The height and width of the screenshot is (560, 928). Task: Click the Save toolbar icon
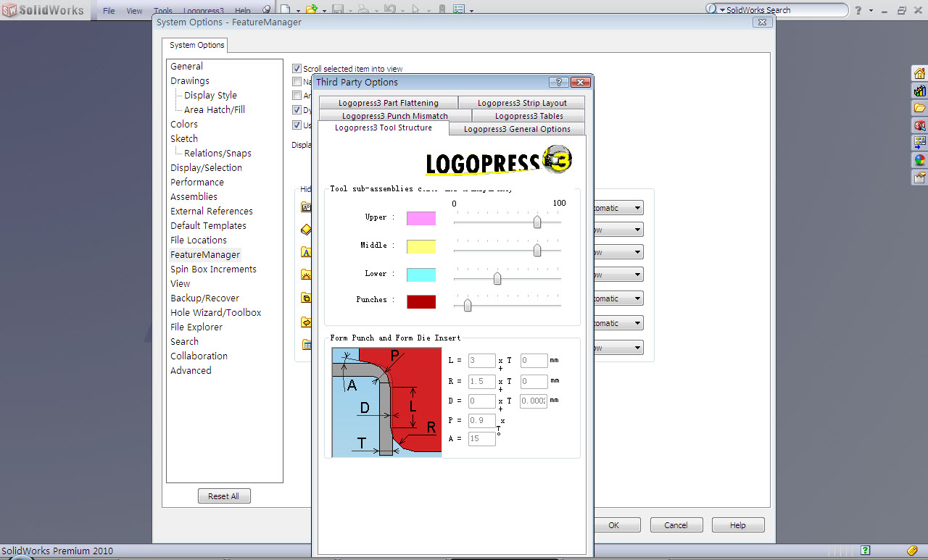[337, 10]
